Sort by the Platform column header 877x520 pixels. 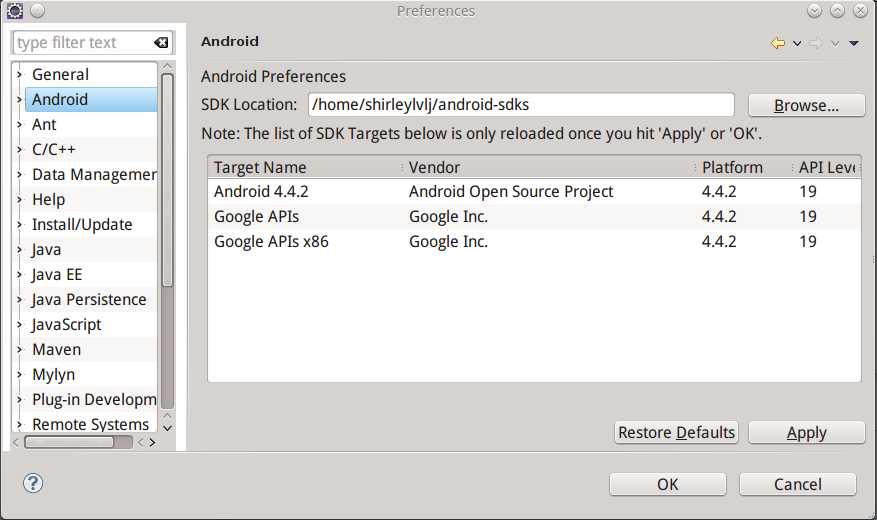pyautogui.click(x=744, y=167)
